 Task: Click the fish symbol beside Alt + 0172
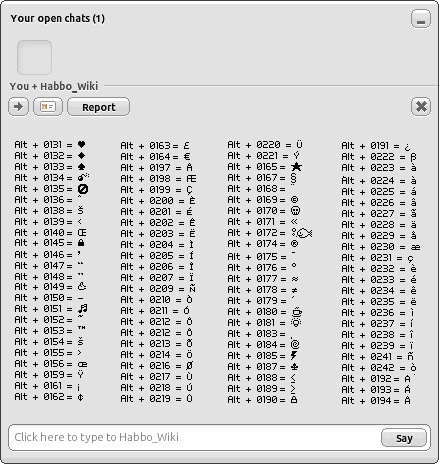pos(304,233)
